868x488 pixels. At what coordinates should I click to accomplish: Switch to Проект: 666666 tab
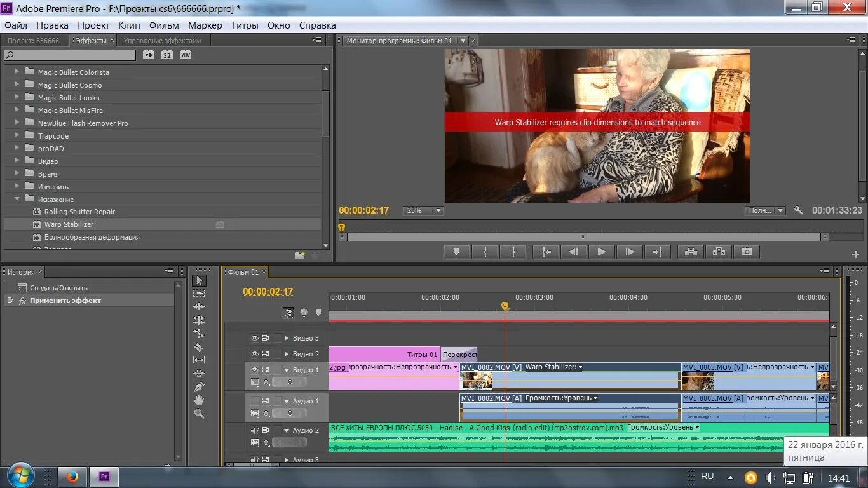point(33,41)
